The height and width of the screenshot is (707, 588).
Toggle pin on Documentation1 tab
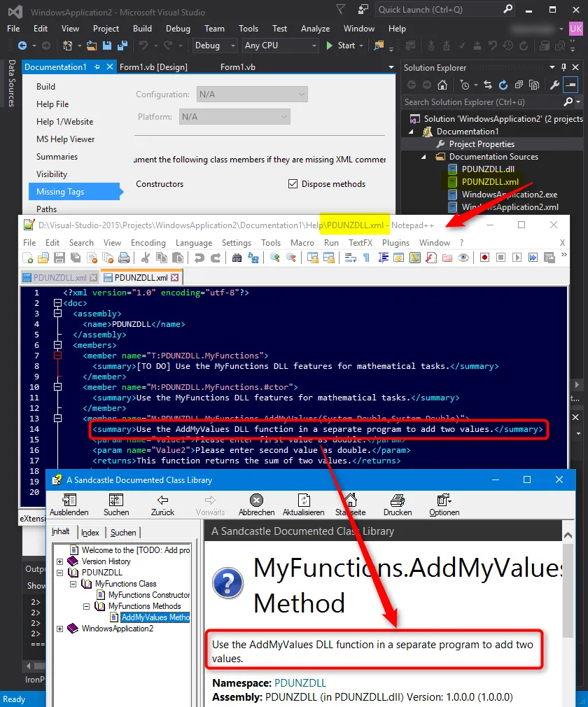click(x=97, y=66)
